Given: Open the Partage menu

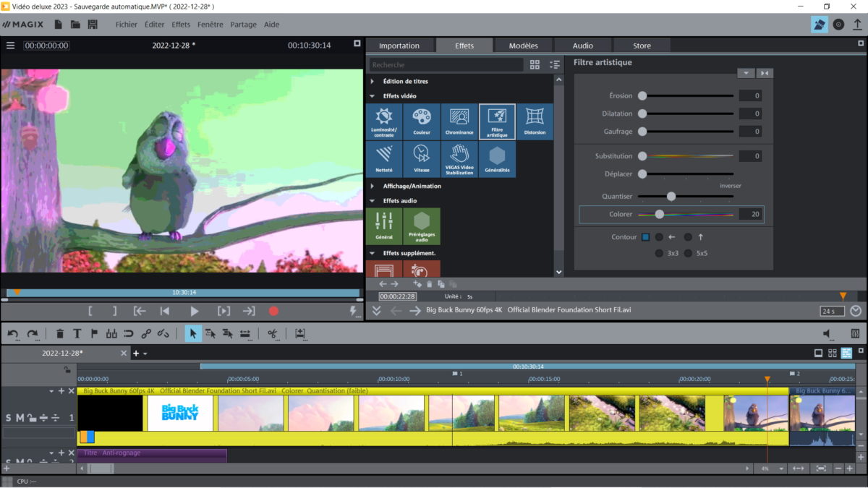Looking at the screenshot, I should point(243,25).
